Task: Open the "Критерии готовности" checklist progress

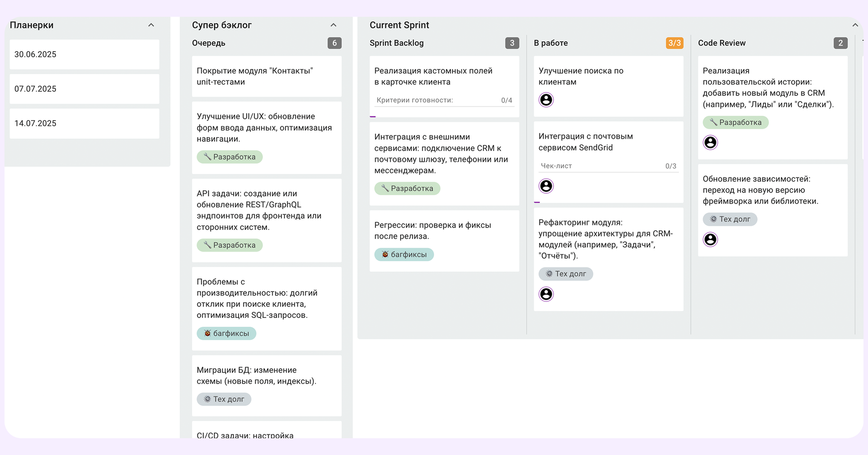Action: coord(444,100)
